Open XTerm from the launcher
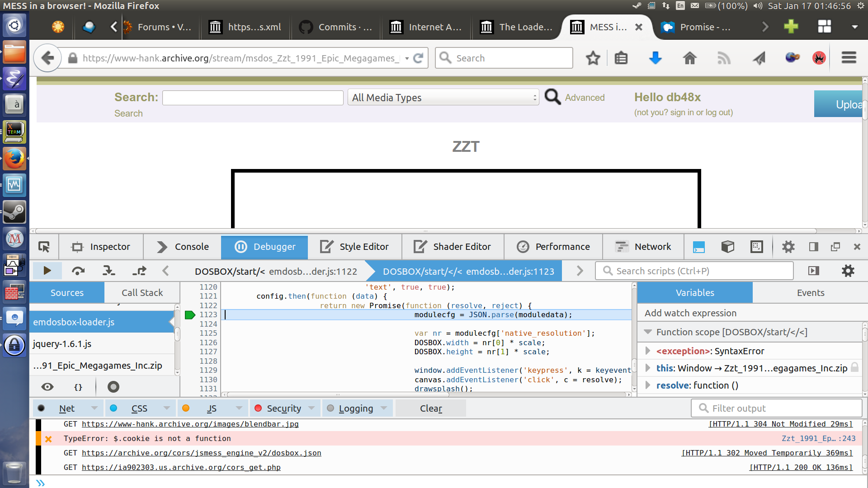This screenshot has height=488, width=868. click(x=14, y=132)
